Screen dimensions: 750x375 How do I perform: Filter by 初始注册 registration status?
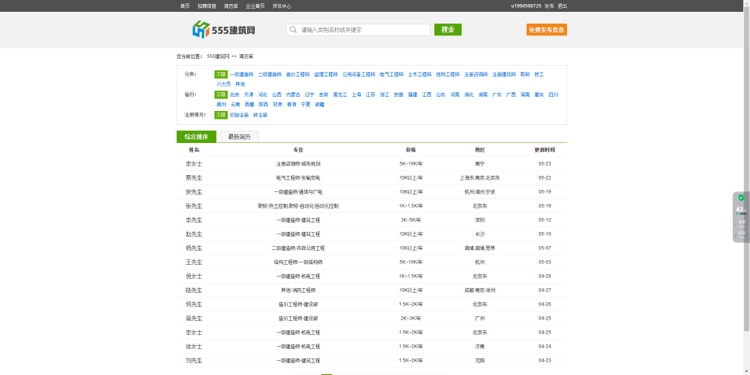coord(239,115)
